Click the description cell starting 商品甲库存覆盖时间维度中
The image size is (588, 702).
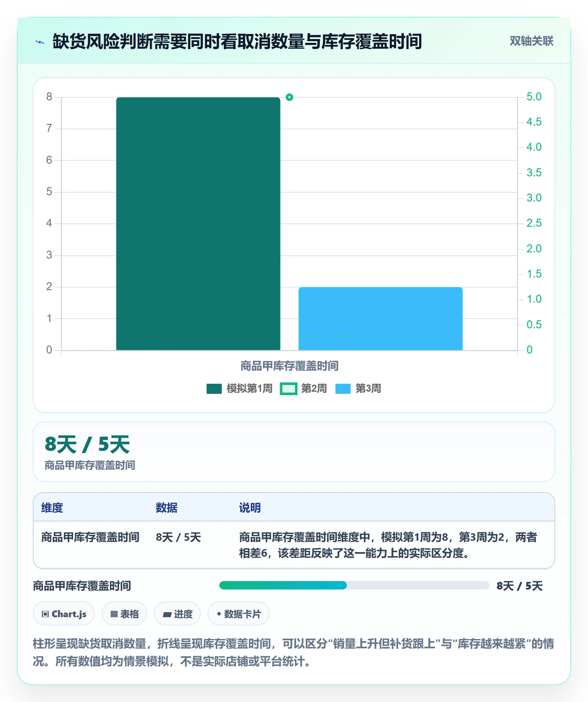[388, 545]
